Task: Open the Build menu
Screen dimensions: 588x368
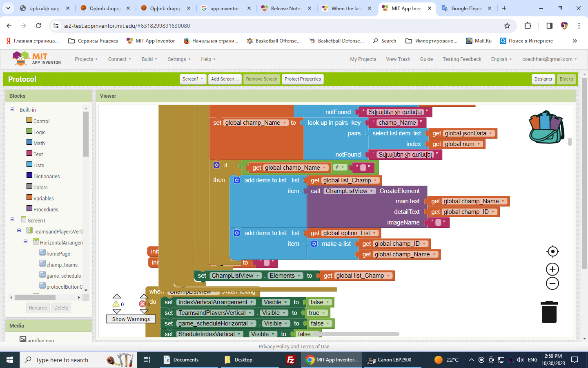Action: click(149, 59)
